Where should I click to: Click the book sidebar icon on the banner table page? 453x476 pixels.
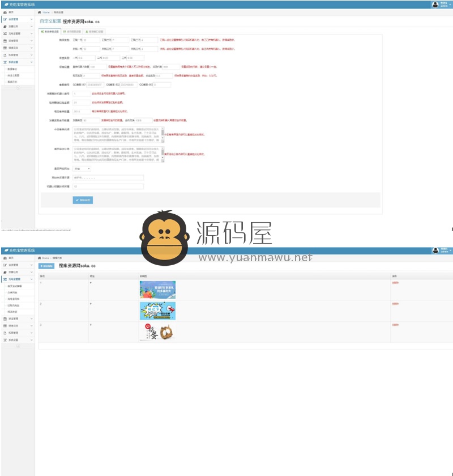(5, 272)
